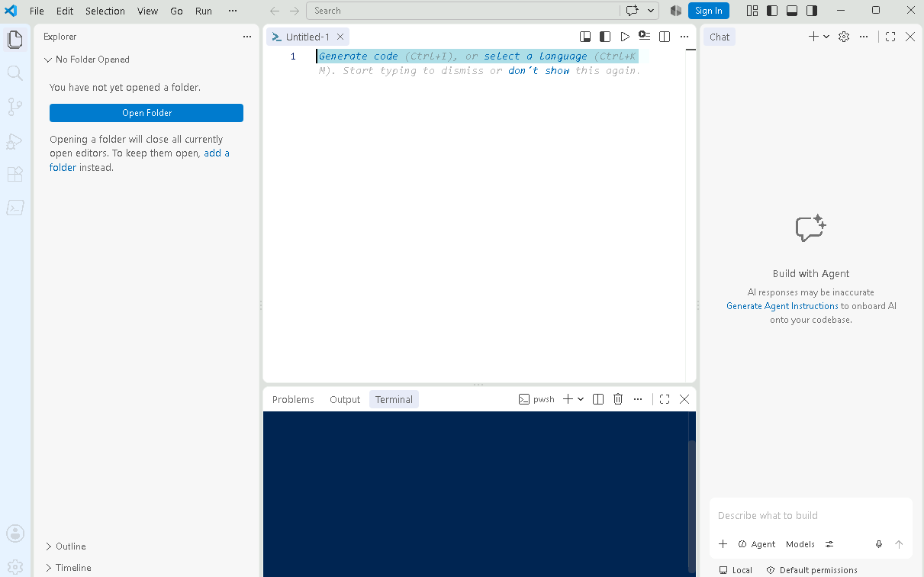Open new chat dropdown chevron
The height and width of the screenshot is (577, 924).
826,37
